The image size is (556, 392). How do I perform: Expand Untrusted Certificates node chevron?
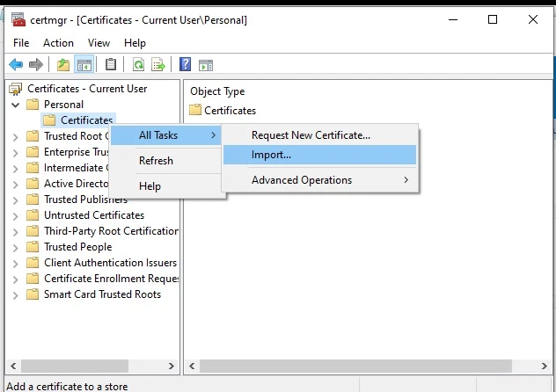[x=15, y=215]
